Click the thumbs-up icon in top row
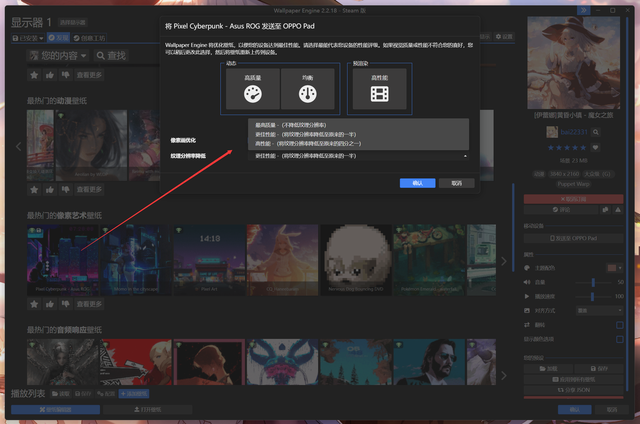 tap(51, 75)
